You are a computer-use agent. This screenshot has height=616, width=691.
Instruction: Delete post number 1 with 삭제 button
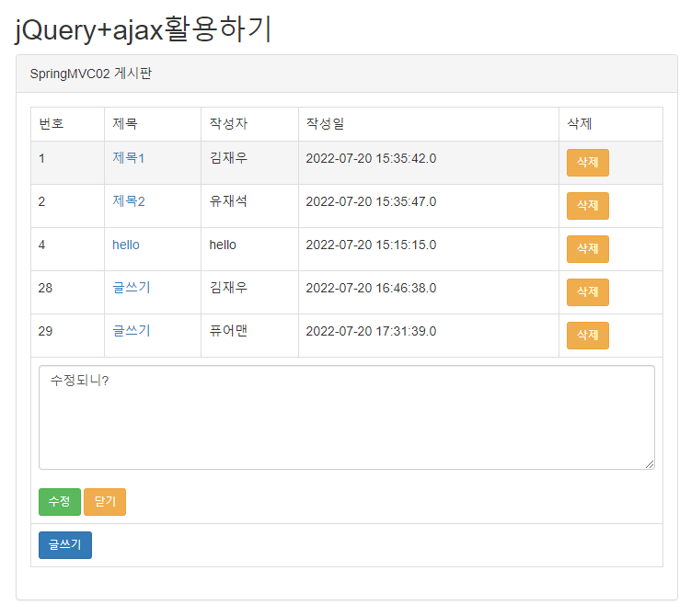point(587,163)
